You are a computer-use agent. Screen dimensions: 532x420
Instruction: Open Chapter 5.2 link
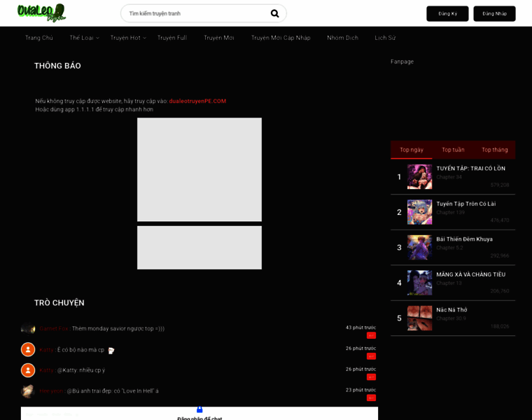[x=449, y=248]
